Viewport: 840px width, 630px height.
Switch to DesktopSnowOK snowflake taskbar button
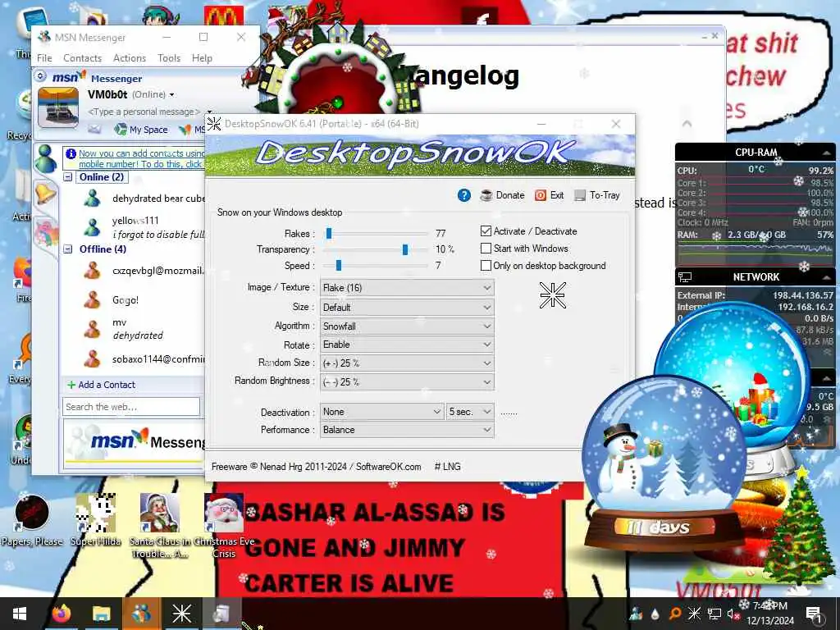181,614
